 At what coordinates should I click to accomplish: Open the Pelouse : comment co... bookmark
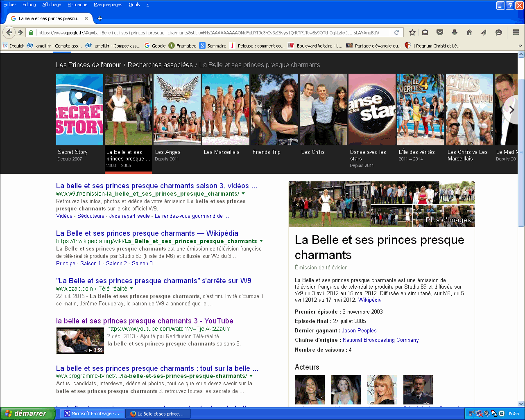(x=257, y=46)
